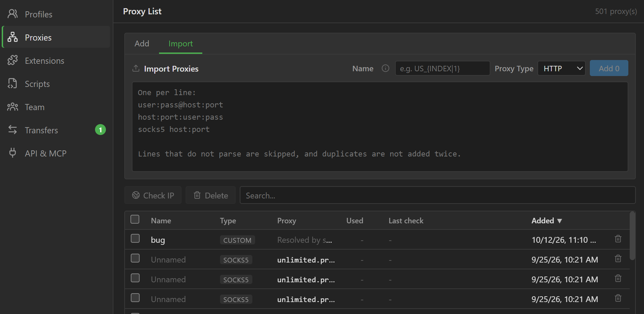Switch to the Import tab
This screenshot has height=314, width=644.
180,44
